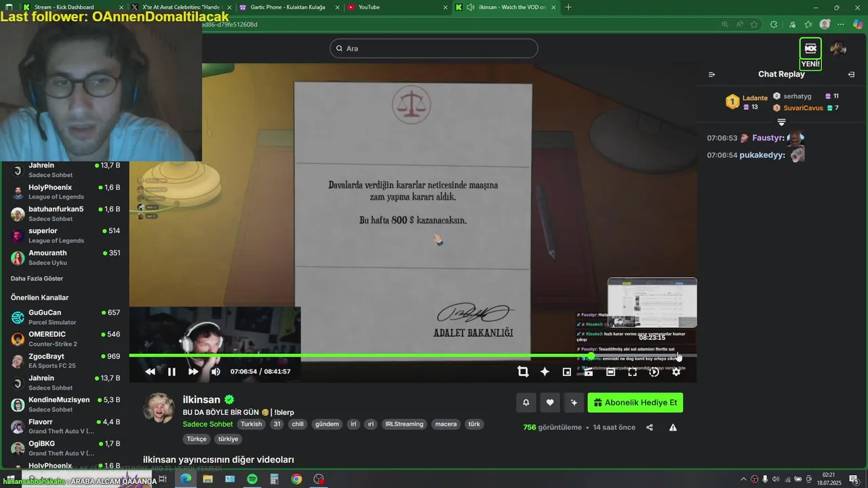The width and height of the screenshot is (868, 488).
Task: Open OMEREDIC recommended channel
Action: click(65, 339)
